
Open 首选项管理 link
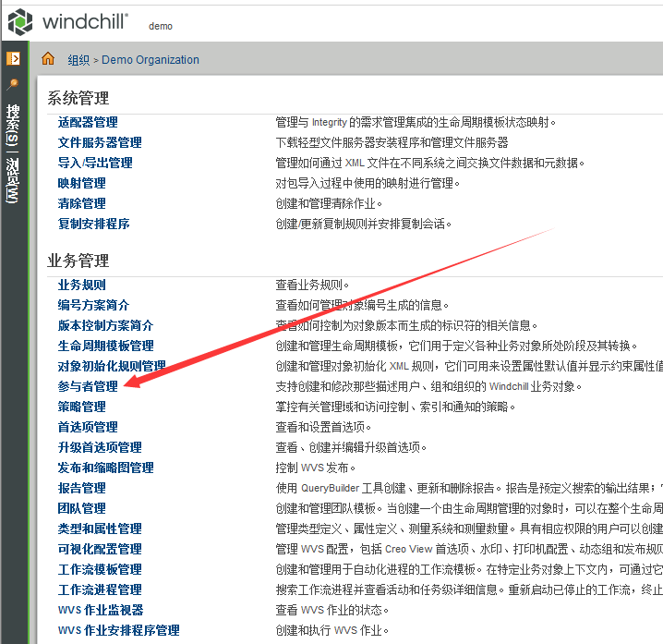click(88, 427)
